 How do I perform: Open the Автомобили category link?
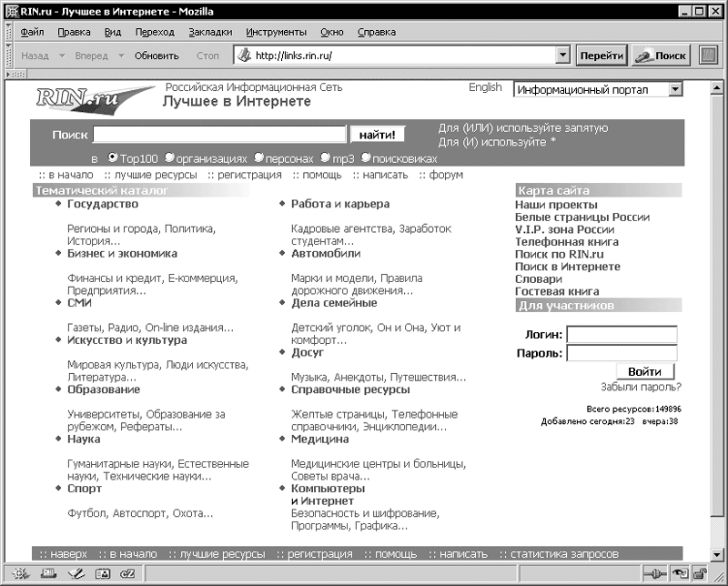[326, 254]
